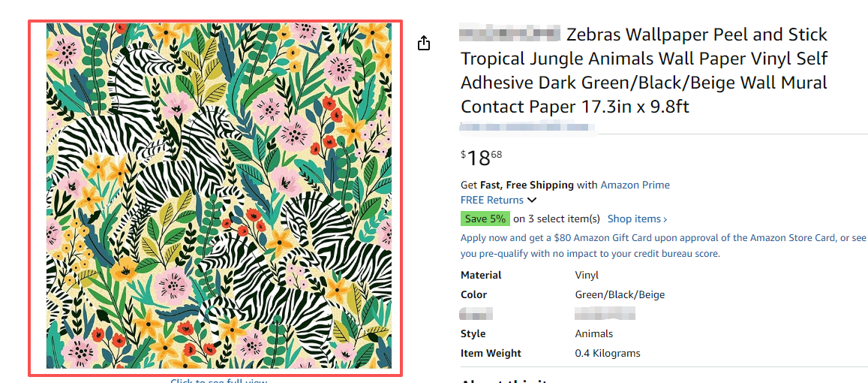
Task: Open the zebra wallpaper product image
Action: click(218, 196)
